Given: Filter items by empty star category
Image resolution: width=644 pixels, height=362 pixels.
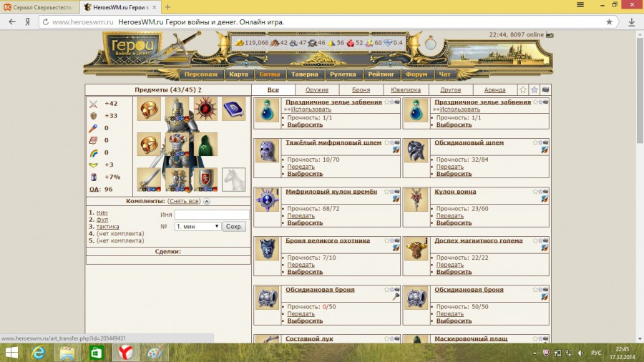Looking at the screenshot, I should 522,90.
